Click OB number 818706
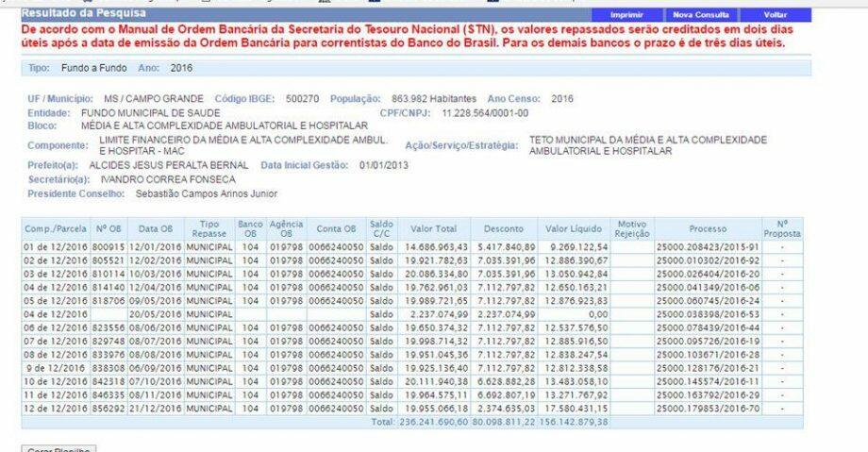 (x=108, y=301)
